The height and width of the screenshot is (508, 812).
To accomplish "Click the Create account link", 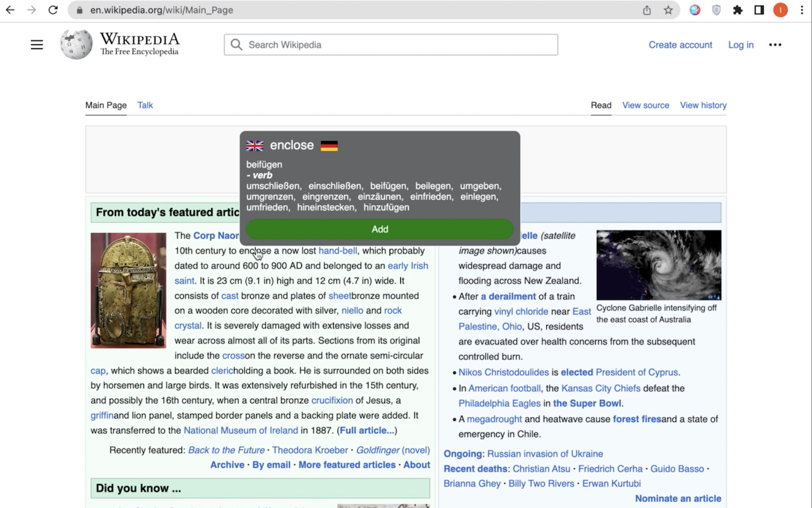I will coord(680,45).
